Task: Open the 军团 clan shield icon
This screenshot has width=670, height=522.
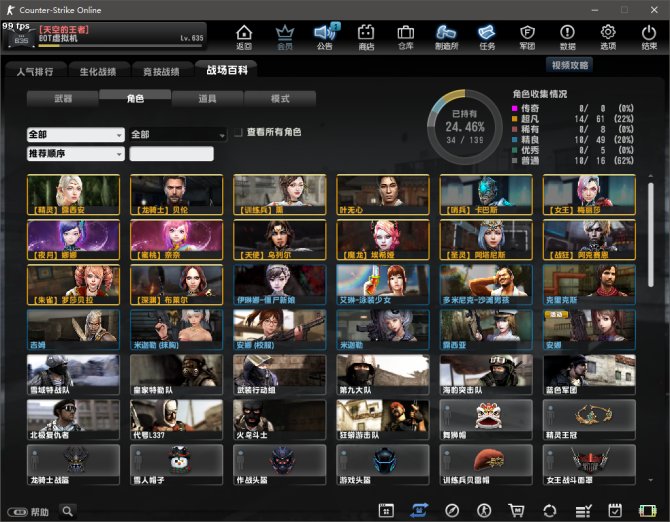Action: [527, 38]
